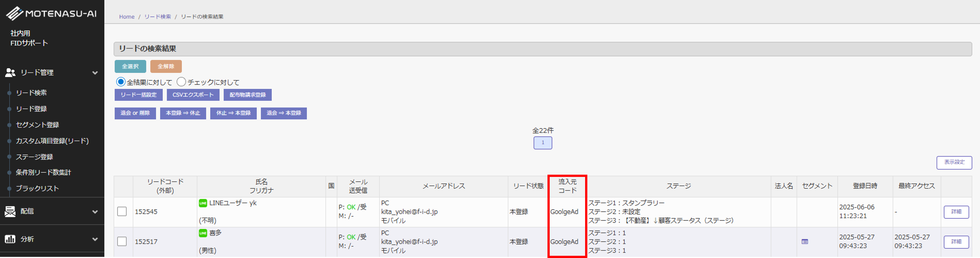Click the 分析 bar chart icon

pos(10,239)
